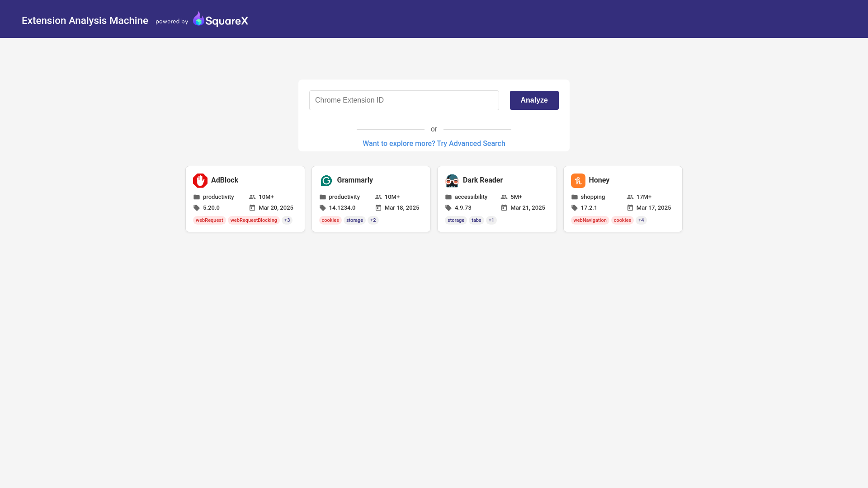Click the 'accessibility' category text
The width and height of the screenshot is (868, 488).
coord(471,197)
